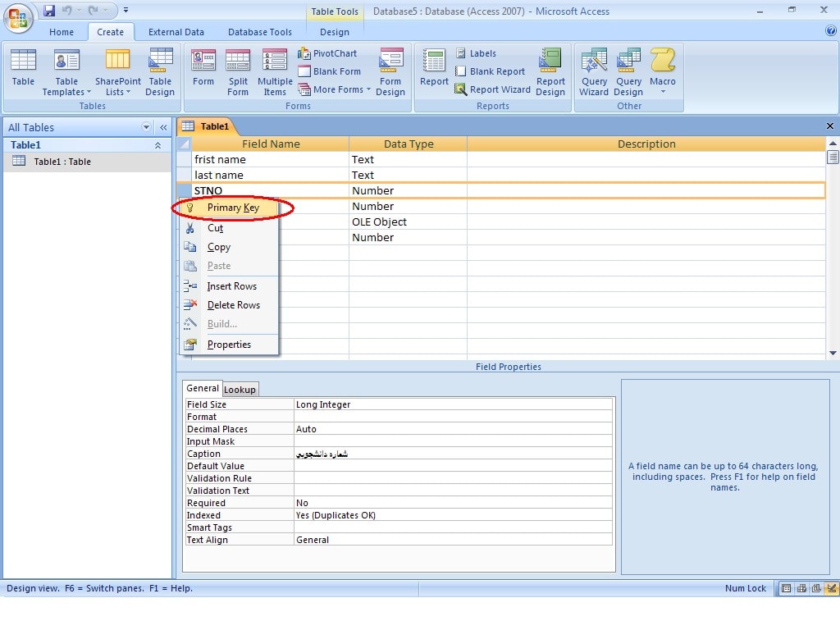Click the 'frist name' field name cell
Screen dimensions: 840x630
pyautogui.click(x=270, y=160)
